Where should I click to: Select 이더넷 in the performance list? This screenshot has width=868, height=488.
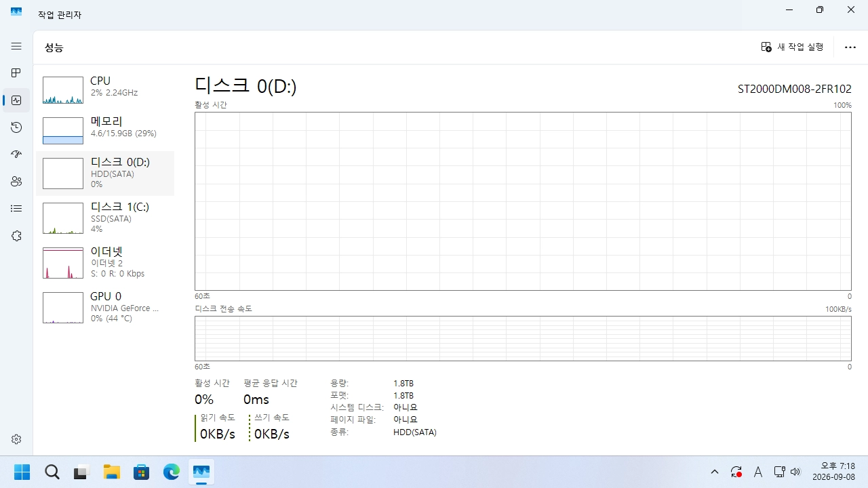[105, 262]
